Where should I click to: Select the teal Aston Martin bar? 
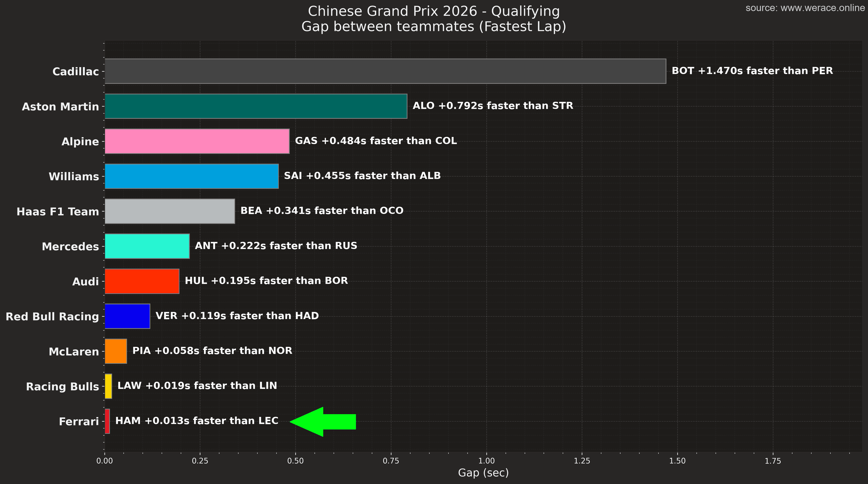coord(256,106)
